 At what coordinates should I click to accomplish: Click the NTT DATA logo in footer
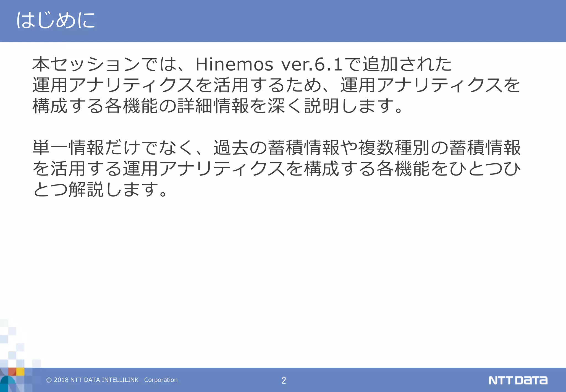pos(518,380)
